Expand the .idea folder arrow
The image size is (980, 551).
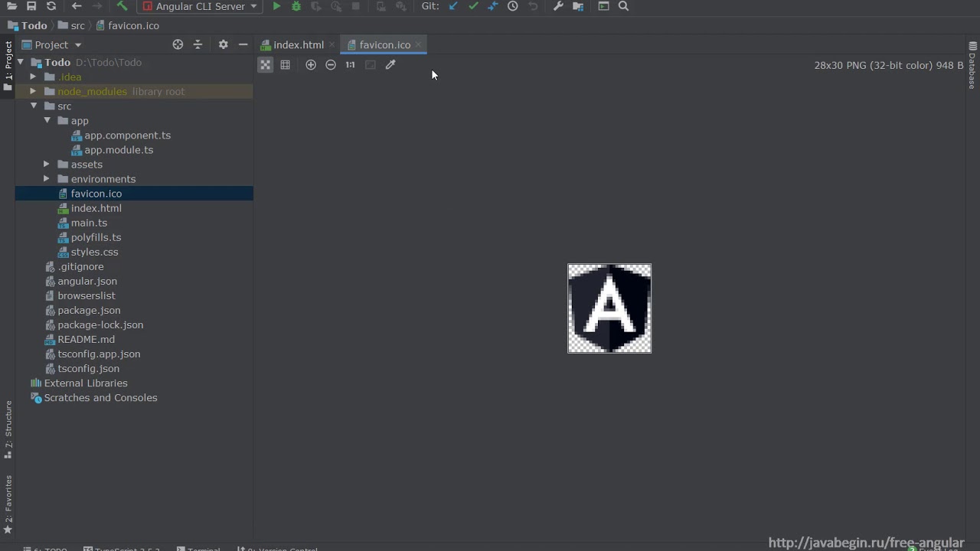33,77
